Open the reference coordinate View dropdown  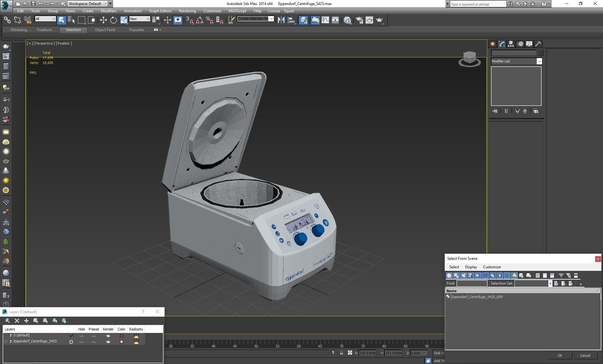pyautogui.click(x=139, y=19)
